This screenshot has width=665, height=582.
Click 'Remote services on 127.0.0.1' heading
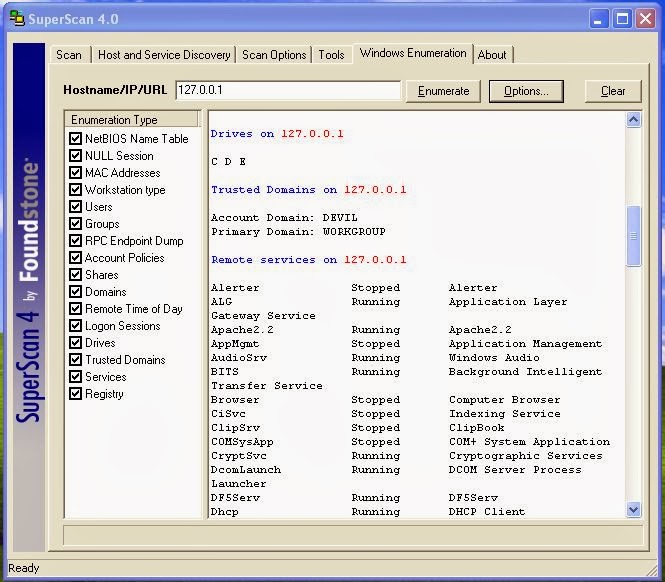(308, 260)
